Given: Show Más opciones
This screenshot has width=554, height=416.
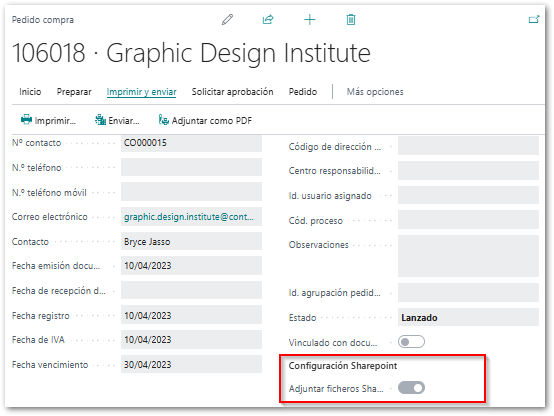Looking at the screenshot, I should point(375,92).
